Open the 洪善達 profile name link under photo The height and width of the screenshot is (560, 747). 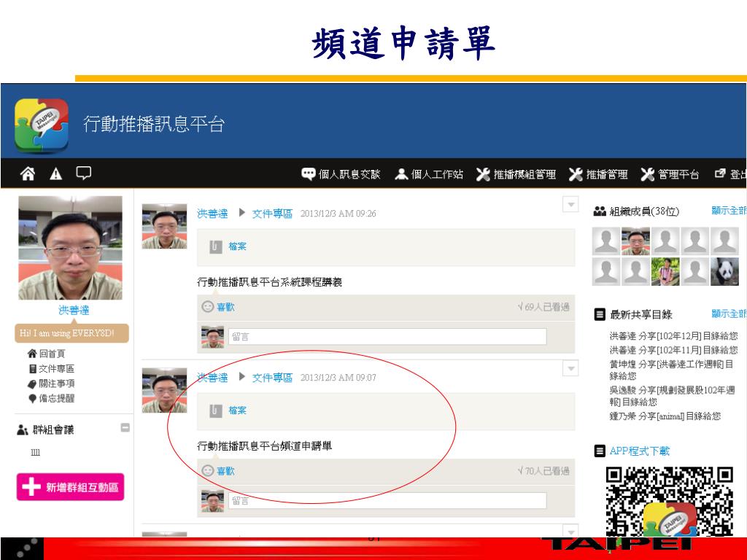click(74, 311)
